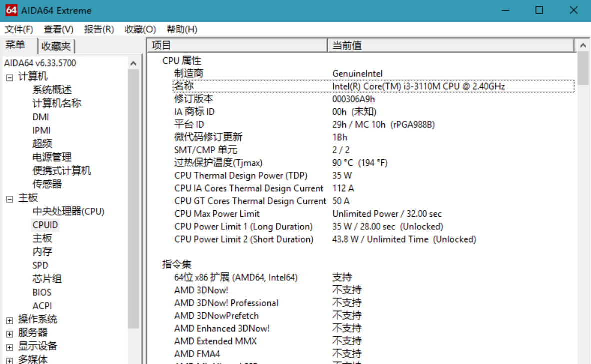Select the 修订版本 row
The height and width of the screenshot is (364, 591).
(x=374, y=99)
